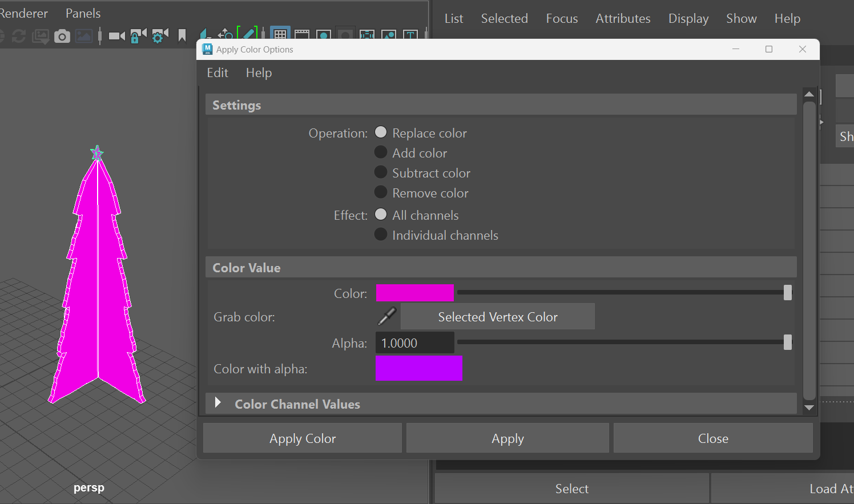The image size is (854, 504).
Task: Collapse the Settings section header
Action: coord(501,105)
